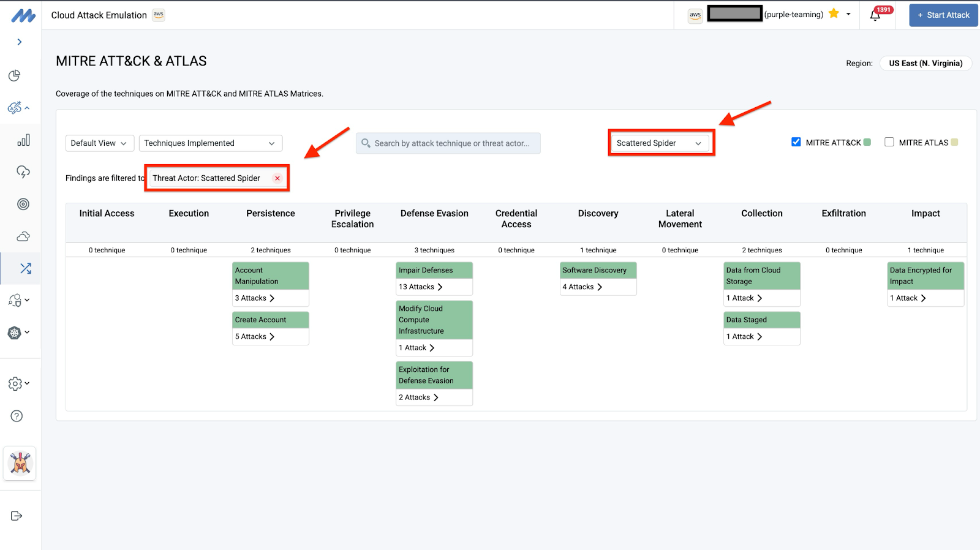The height and width of the screenshot is (550, 980).
Task: Open notifications bell with 1391 badge
Action: point(876,15)
